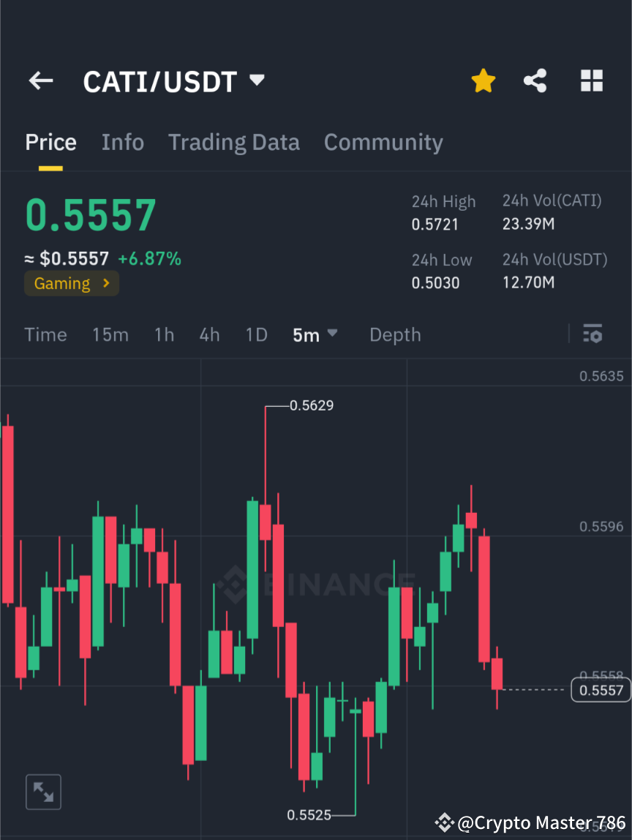Switch to Time interval mode

coord(45,334)
